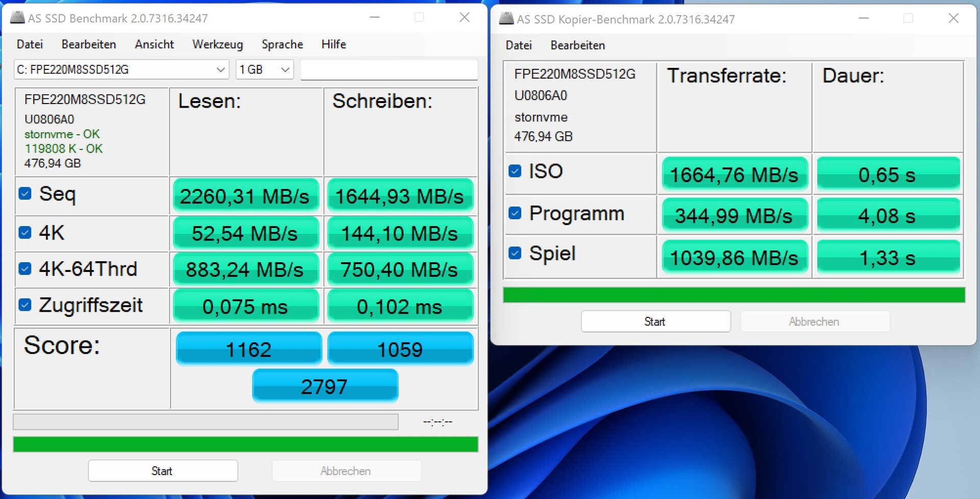Image resolution: width=980 pixels, height=499 pixels.
Task: Click the empty text field beside size dropdown
Action: [389, 70]
